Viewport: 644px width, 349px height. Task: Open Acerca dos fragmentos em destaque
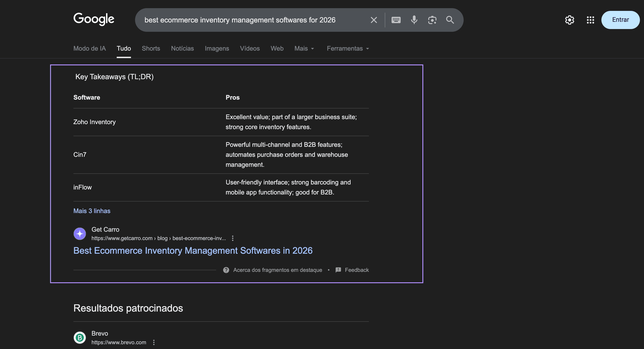point(278,270)
